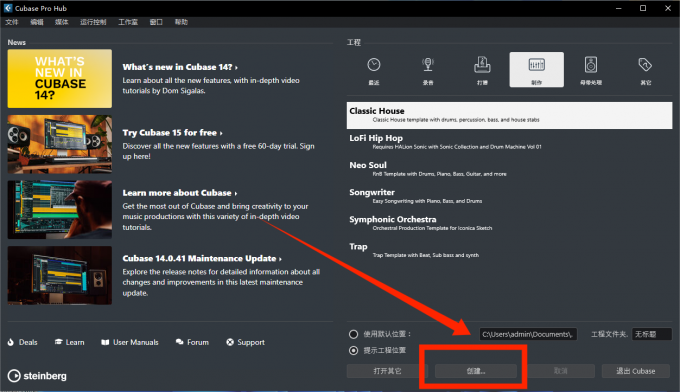Choose the Symphonic Orchestra template
This screenshot has width=680, height=392.
pos(510,223)
